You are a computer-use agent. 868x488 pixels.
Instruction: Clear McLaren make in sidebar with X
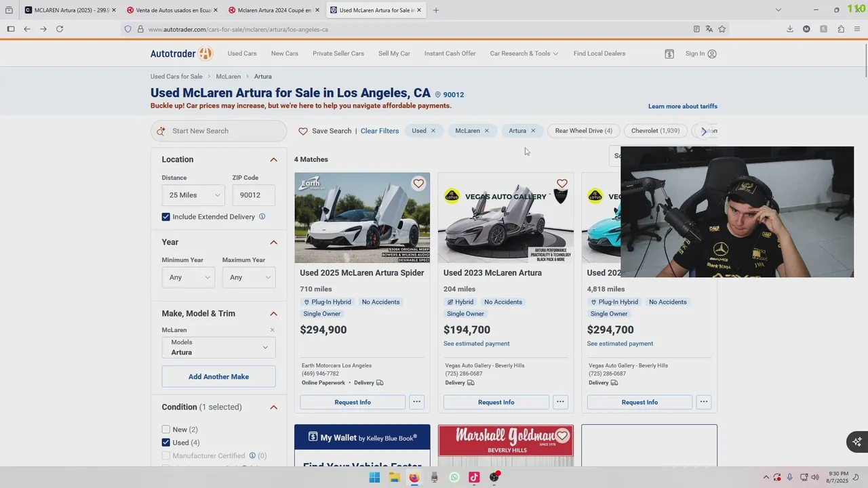click(273, 330)
